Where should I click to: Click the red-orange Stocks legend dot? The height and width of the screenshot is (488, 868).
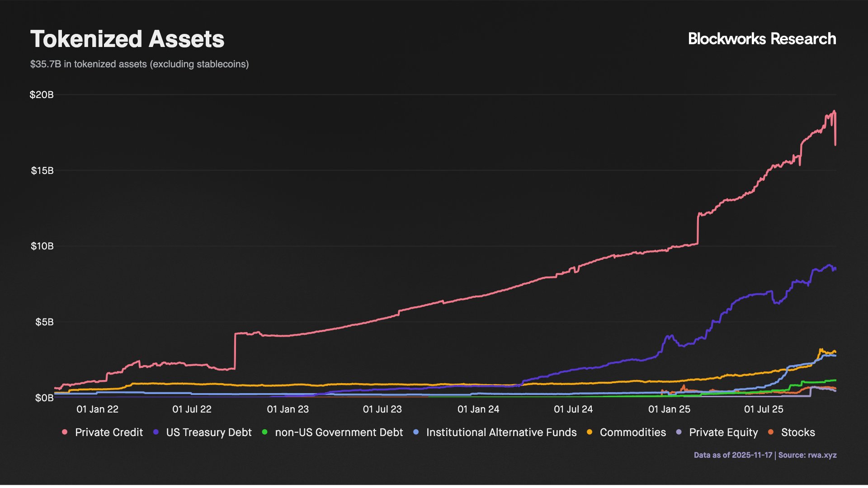click(771, 432)
